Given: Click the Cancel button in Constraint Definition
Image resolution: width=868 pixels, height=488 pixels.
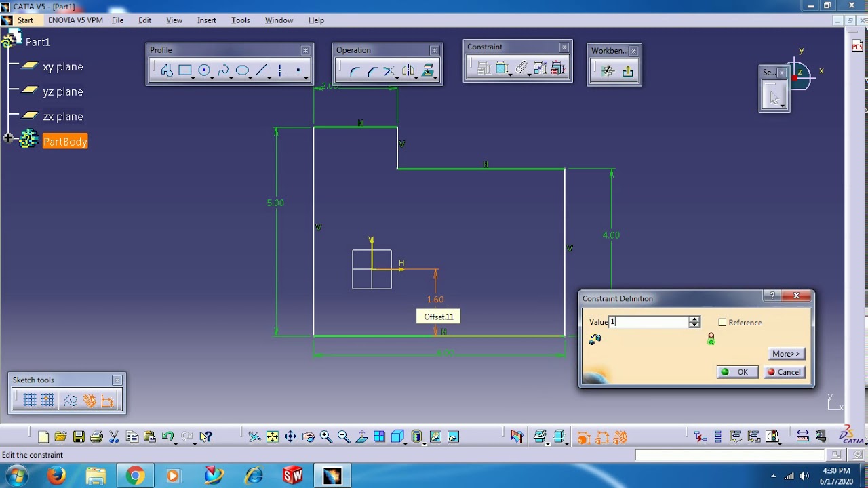Looking at the screenshot, I should click(784, 372).
